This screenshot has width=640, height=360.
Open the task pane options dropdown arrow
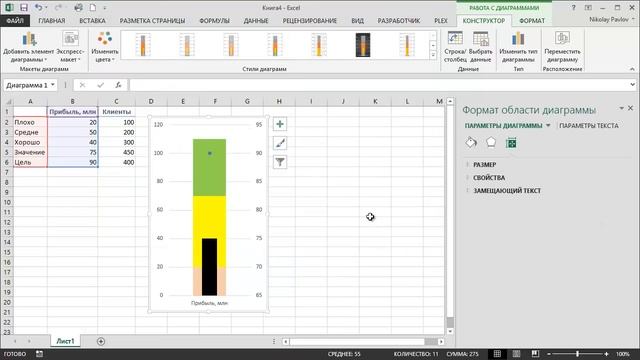(622, 108)
